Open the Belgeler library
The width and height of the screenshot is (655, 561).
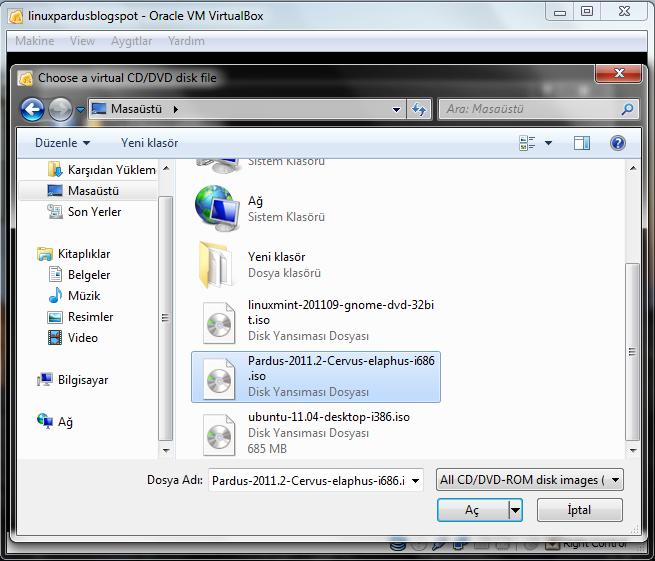(x=79, y=275)
